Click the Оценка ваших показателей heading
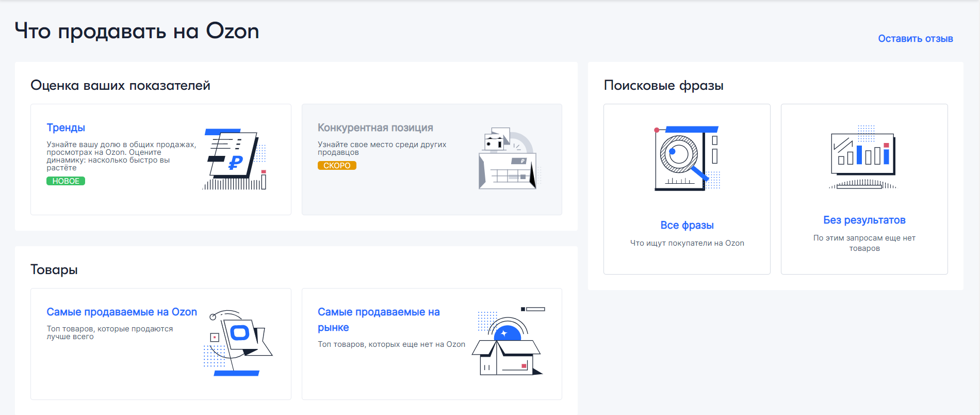The height and width of the screenshot is (415, 980). pos(120,86)
